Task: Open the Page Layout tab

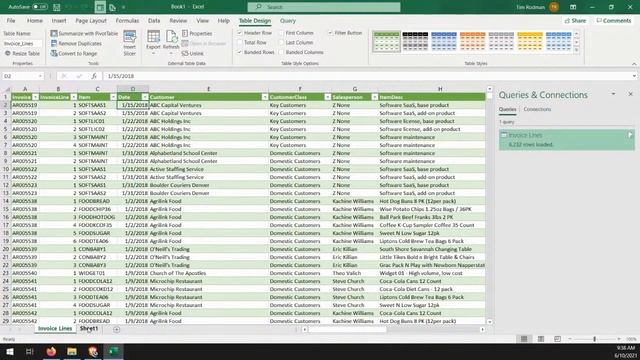Action: (x=91, y=21)
